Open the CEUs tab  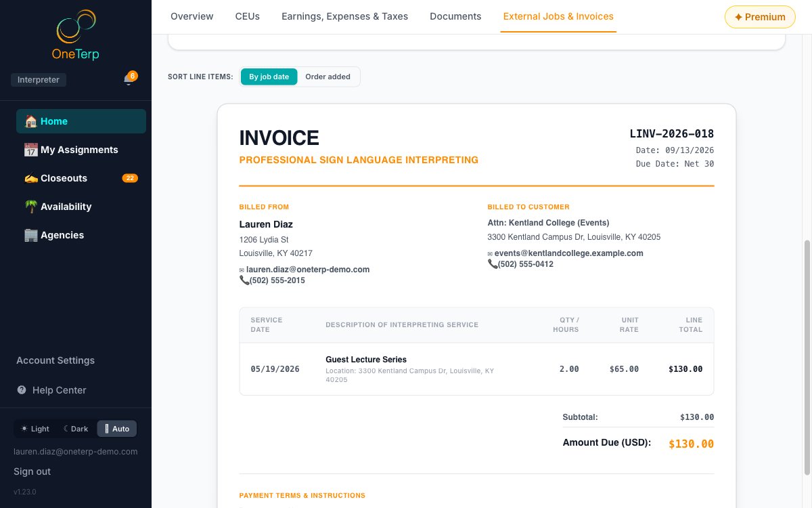click(x=248, y=16)
